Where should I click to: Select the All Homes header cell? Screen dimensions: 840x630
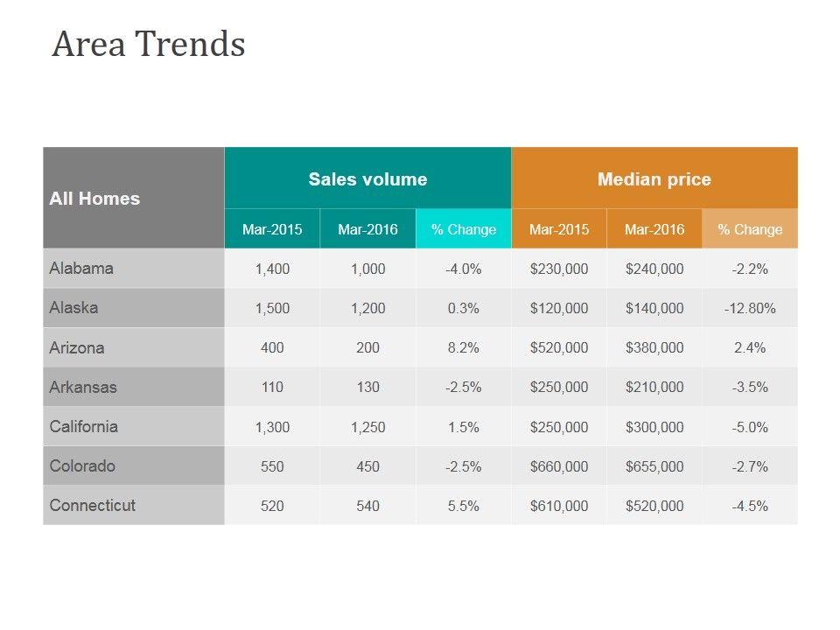coord(94,199)
